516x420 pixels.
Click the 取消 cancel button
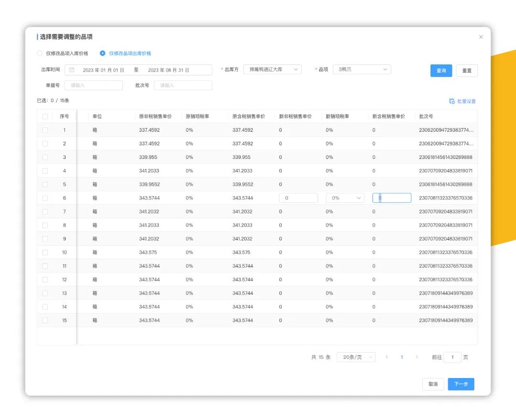433,384
